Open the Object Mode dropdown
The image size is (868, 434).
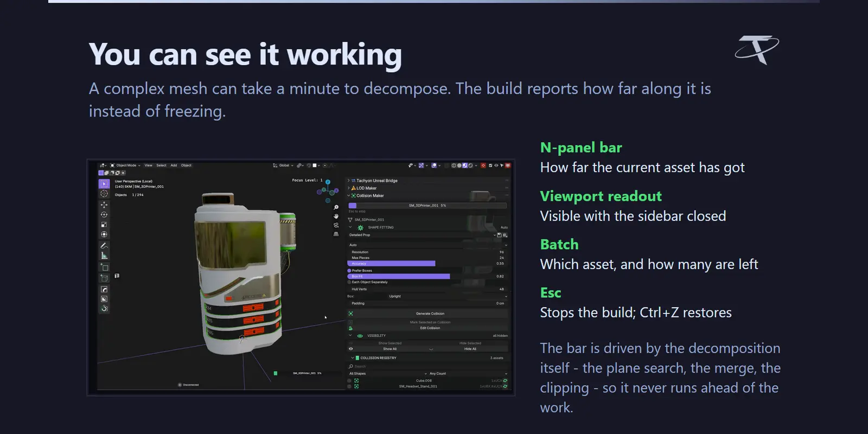click(125, 165)
